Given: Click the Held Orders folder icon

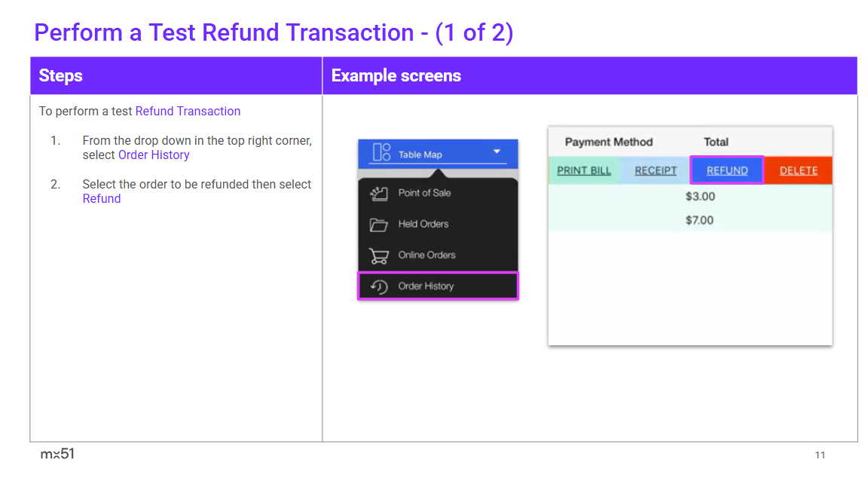Looking at the screenshot, I should 378,224.
